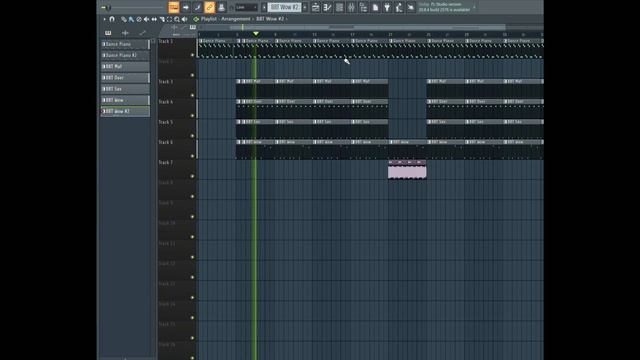Mute Track 8 using its green dot
This screenshot has width=640, height=360.
[192, 197]
